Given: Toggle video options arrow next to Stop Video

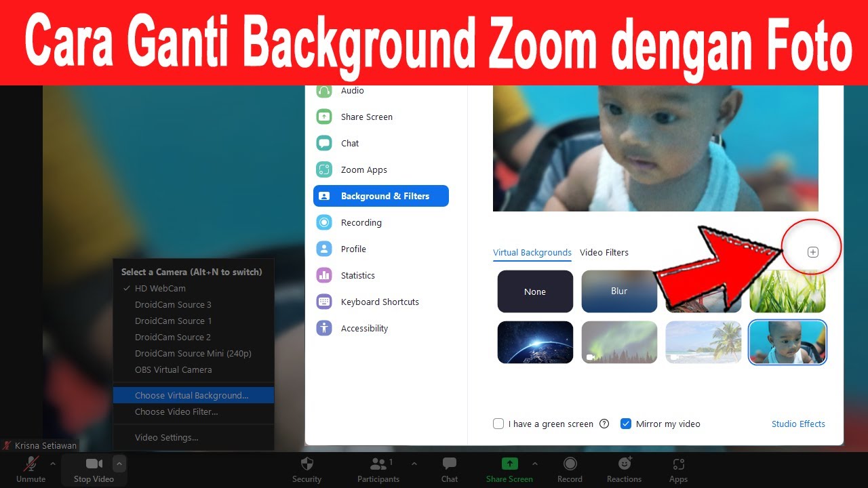Looking at the screenshot, I should point(119,464).
